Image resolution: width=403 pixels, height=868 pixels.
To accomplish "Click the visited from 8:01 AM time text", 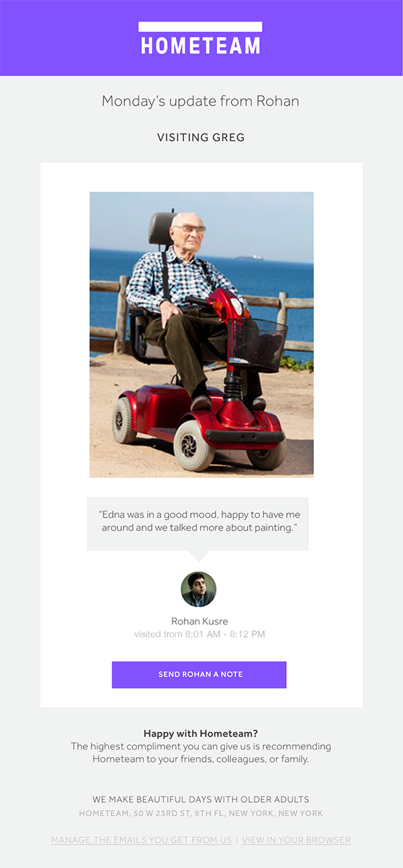I will [199, 634].
